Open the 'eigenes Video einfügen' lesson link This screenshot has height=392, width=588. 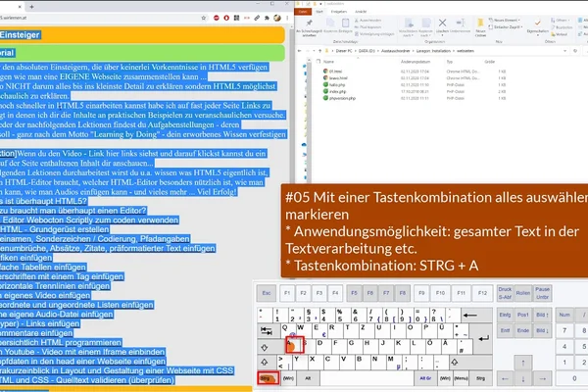pos(45,296)
